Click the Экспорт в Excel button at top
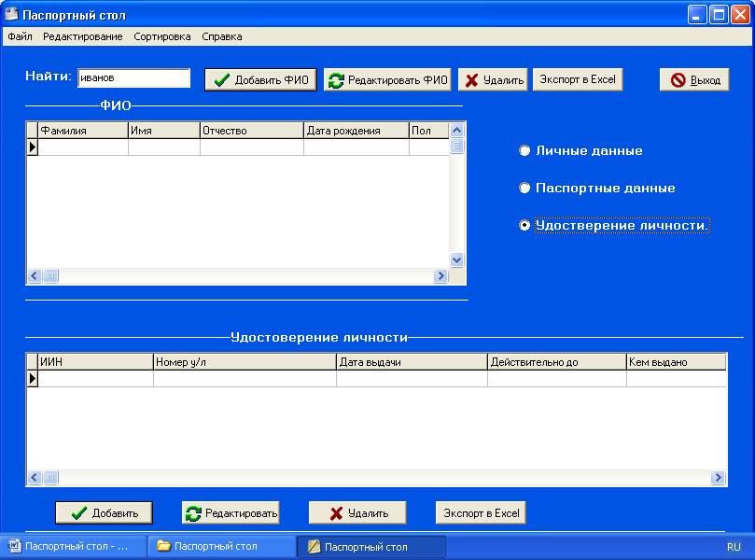This screenshot has height=560, width=755. coord(578,79)
